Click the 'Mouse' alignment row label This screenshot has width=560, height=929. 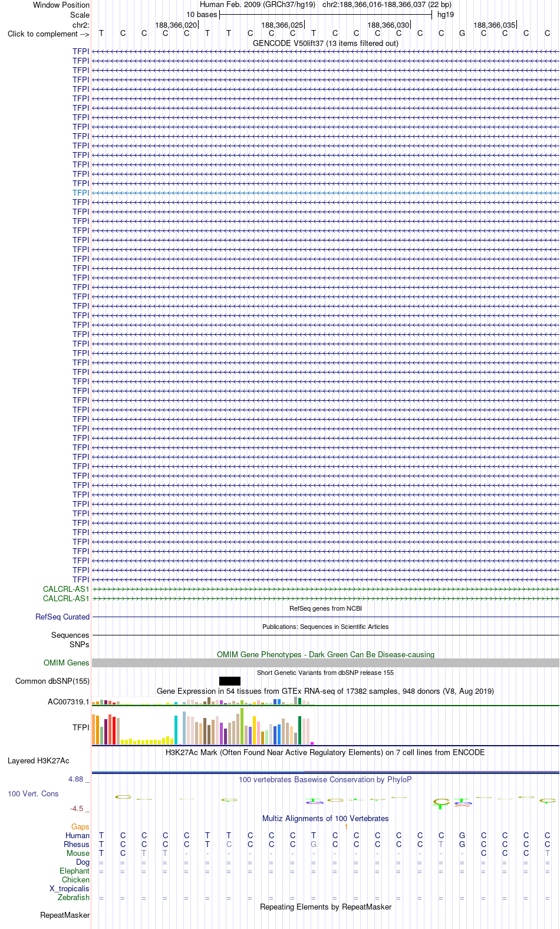(x=78, y=853)
